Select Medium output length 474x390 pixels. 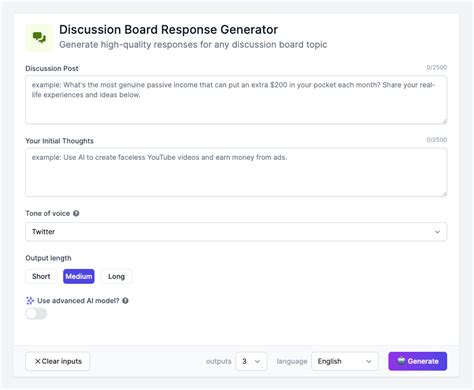[x=79, y=276]
